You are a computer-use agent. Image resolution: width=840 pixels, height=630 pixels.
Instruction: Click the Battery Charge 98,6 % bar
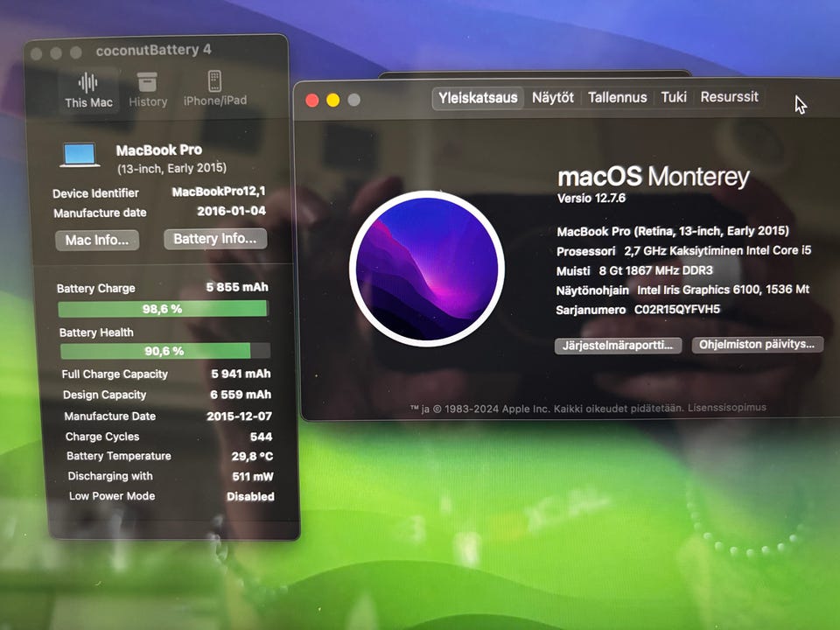coord(163,309)
